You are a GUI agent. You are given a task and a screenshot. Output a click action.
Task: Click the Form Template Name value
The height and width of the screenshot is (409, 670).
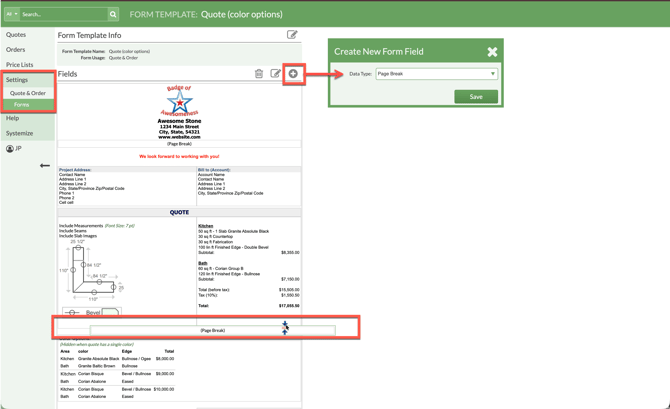[x=129, y=51]
